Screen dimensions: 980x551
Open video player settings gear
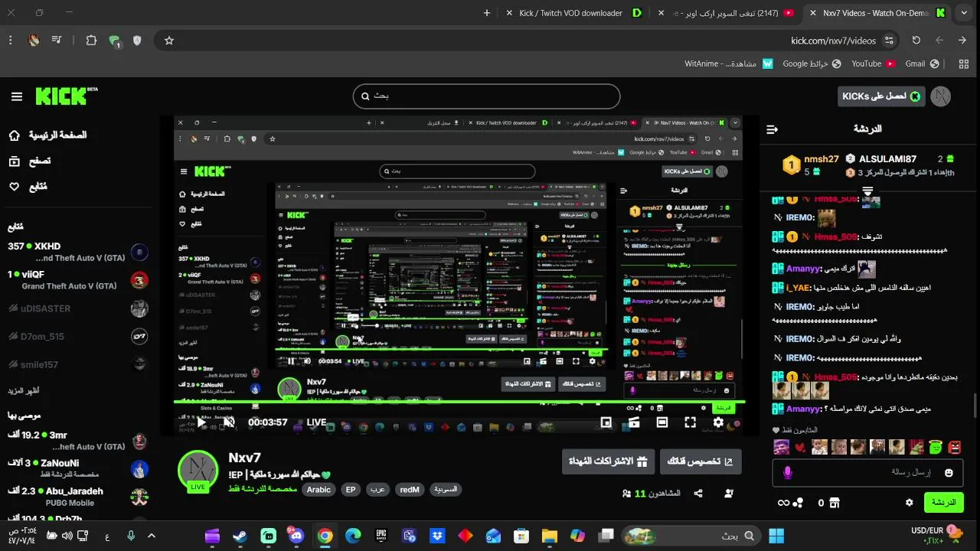click(718, 422)
